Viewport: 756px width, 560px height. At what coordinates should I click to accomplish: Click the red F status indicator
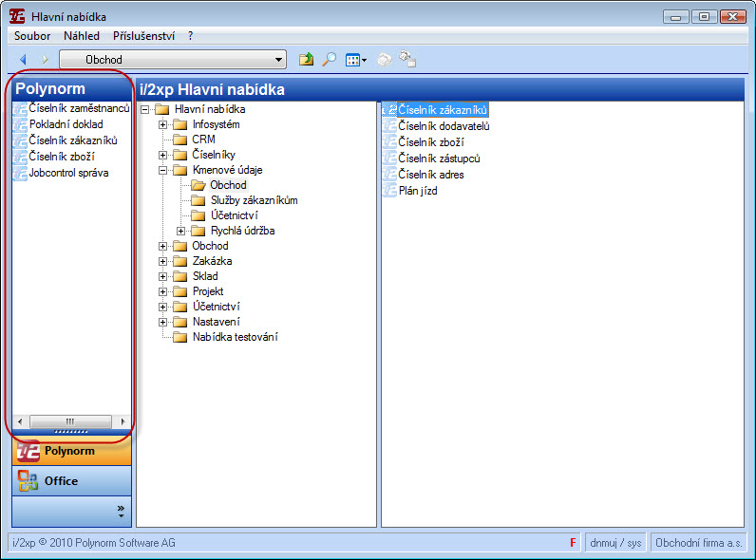tap(573, 543)
